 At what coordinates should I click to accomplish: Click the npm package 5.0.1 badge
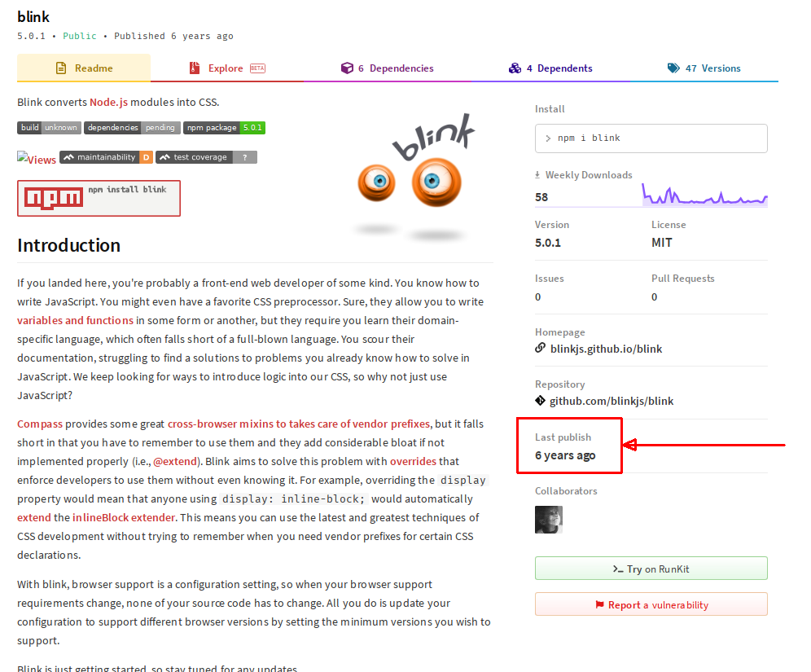[x=225, y=127]
